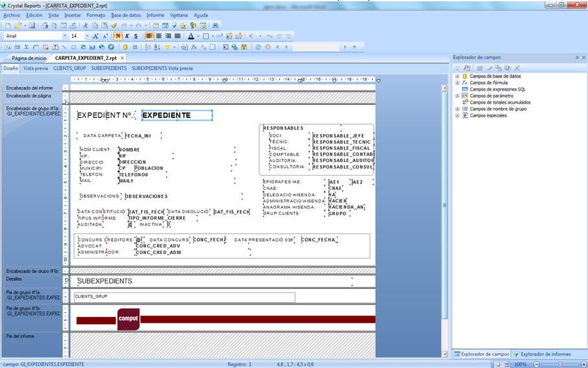Click the browse data icon in Explorador de campos
This screenshot has width=588, height=368.
[467, 68]
